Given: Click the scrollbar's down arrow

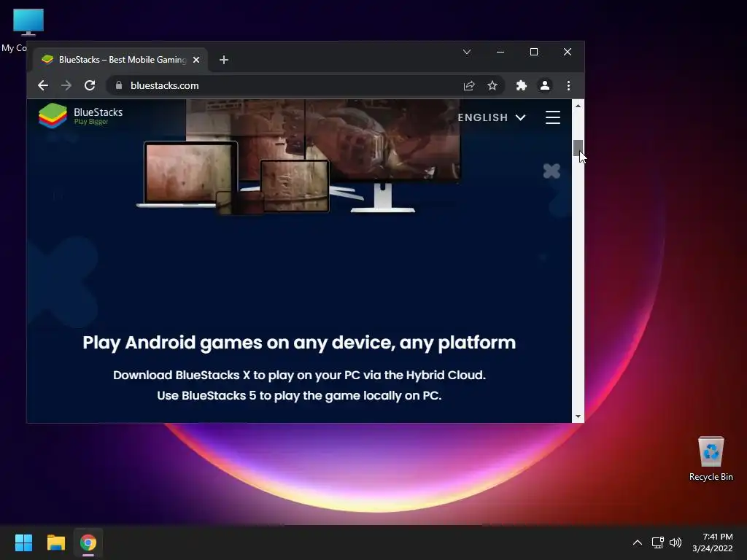Looking at the screenshot, I should click(x=578, y=416).
